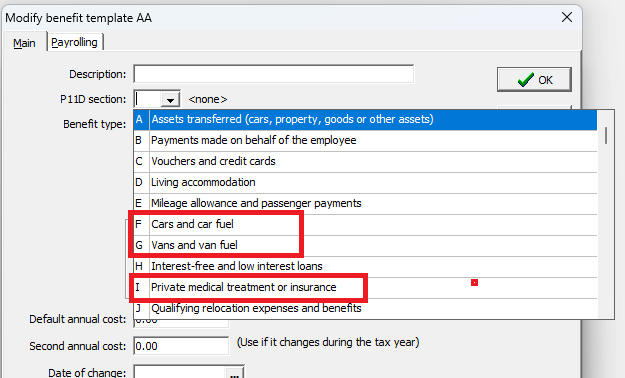Pick J Qualifying relocation expenses and benefits

[365, 309]
